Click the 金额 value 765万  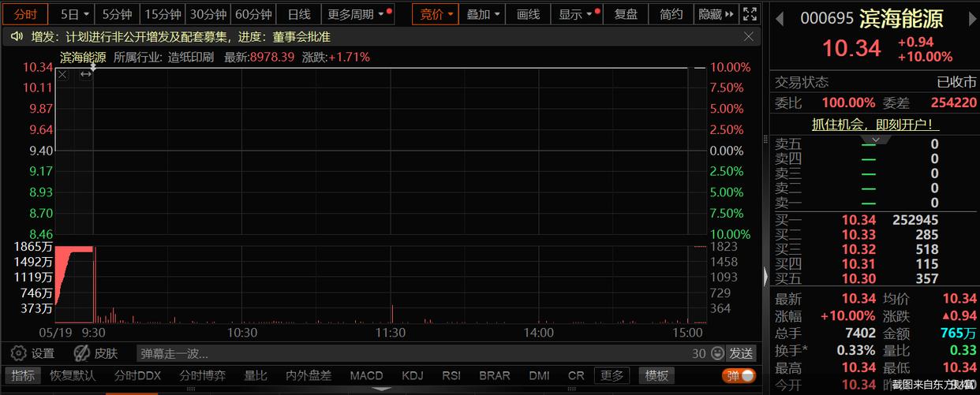click(959, 333)
